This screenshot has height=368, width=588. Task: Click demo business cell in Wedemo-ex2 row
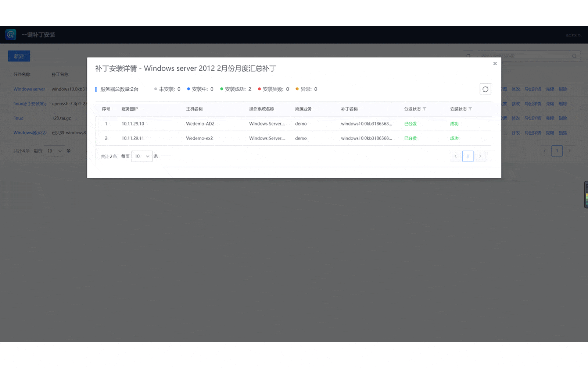301,138
